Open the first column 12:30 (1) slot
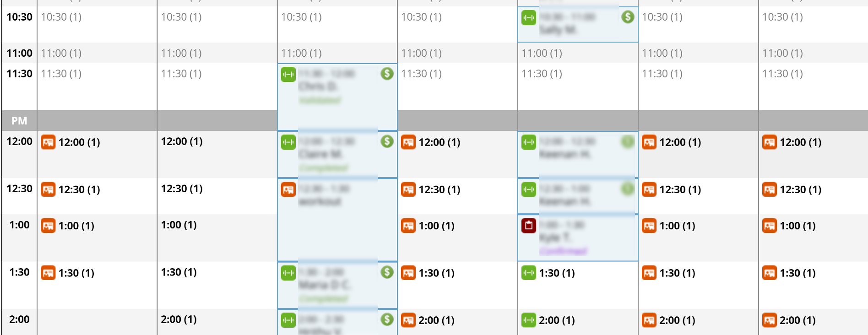Screen dimensions: 868x335 click(79, 189)
